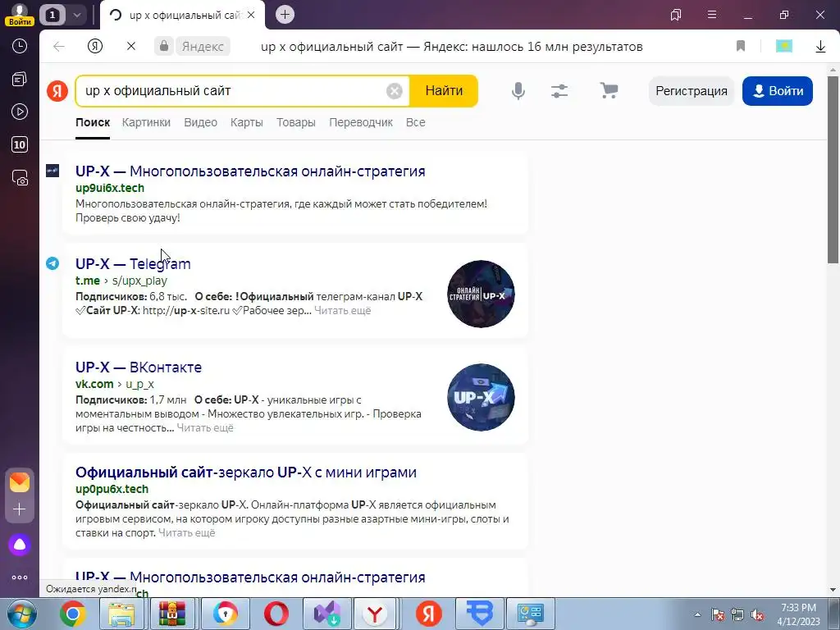This screenshot has height=630, width=840.
Task: Expand Читать ещё in up0pu6x.tech result
Action: coord(186,533)
